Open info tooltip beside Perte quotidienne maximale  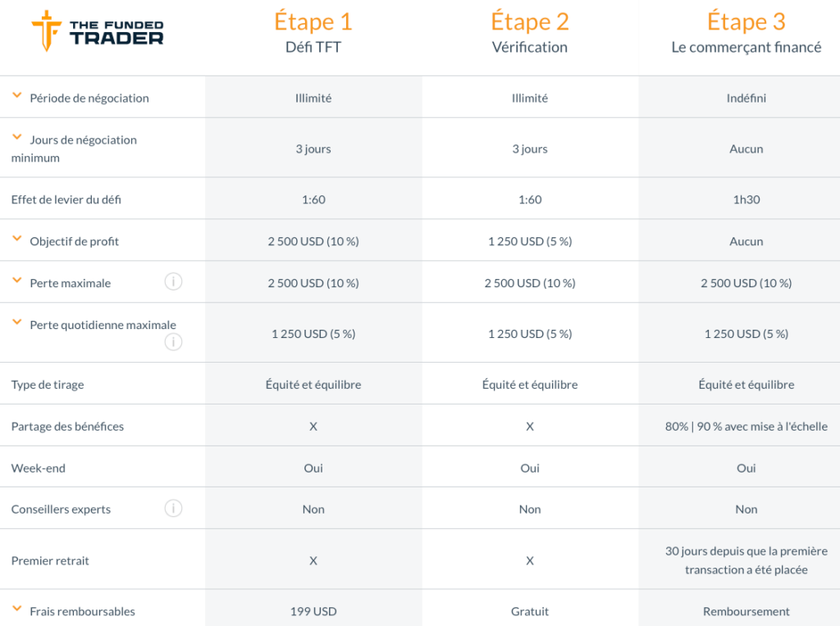173,342
